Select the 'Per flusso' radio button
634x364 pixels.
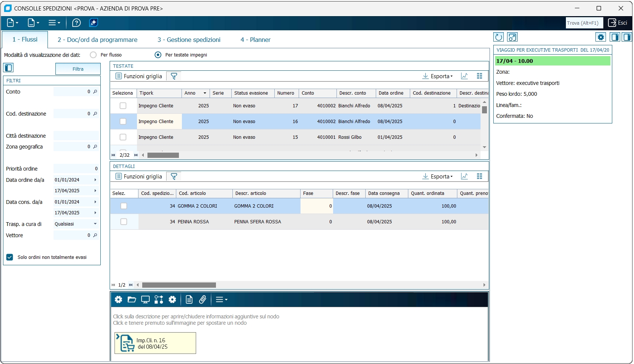coord(94,55)
